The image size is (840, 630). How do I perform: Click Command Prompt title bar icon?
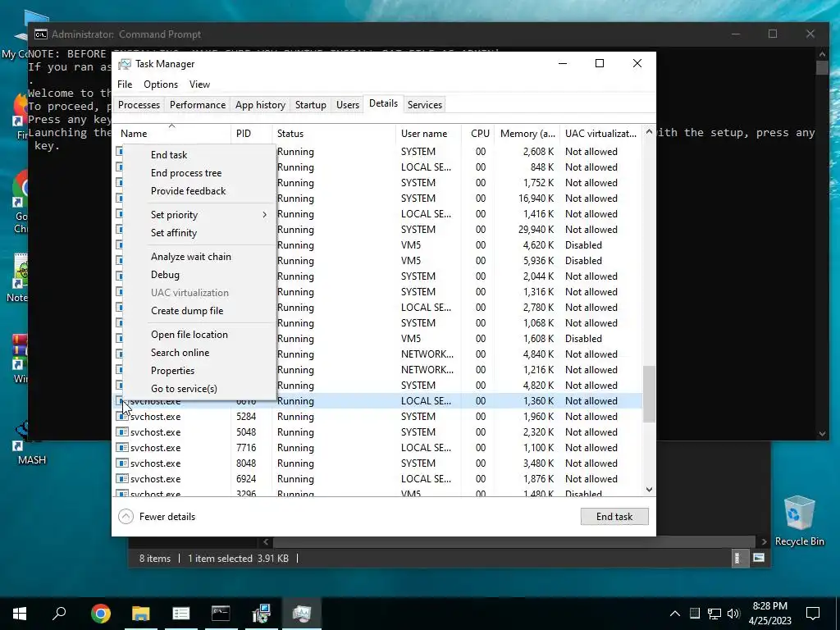click(41, 34)
